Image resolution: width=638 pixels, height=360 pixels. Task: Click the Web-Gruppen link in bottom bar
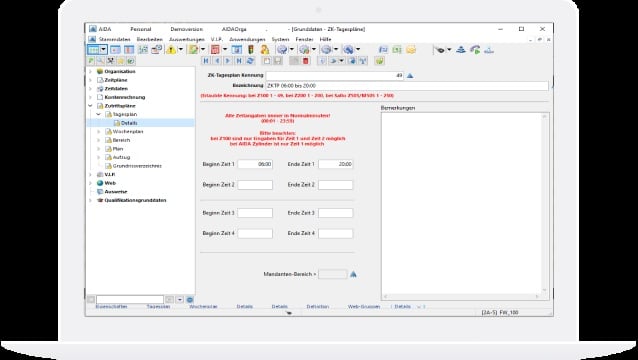(x=364, y=307)
